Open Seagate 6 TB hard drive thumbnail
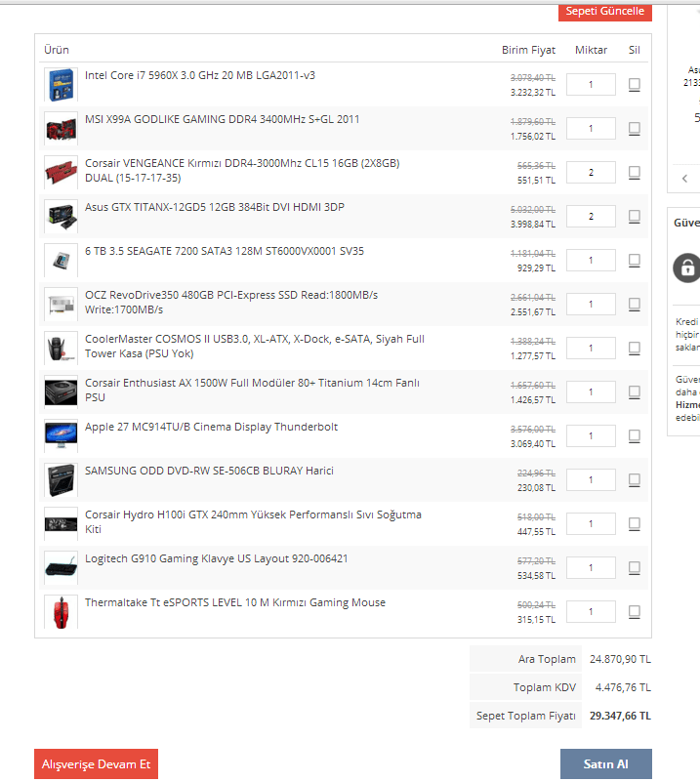This screenshot has width=700, height=782. click(x=61, y=260)
